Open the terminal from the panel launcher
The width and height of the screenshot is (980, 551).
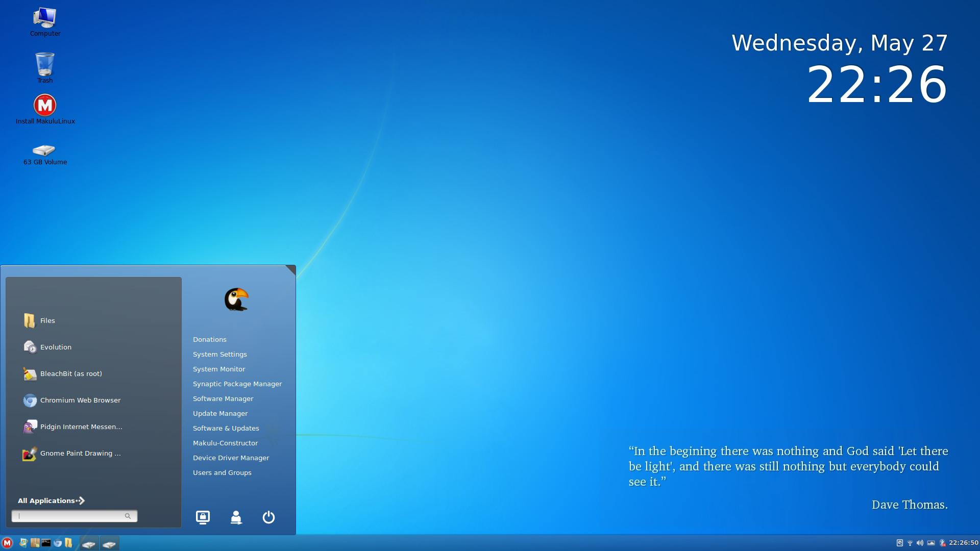click(x=46, y=543)
